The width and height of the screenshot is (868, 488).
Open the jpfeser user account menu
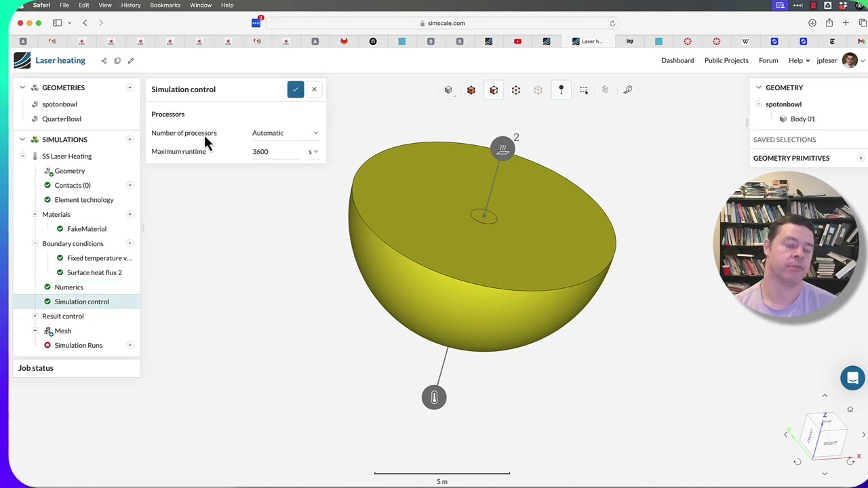[x=840, y=60]
